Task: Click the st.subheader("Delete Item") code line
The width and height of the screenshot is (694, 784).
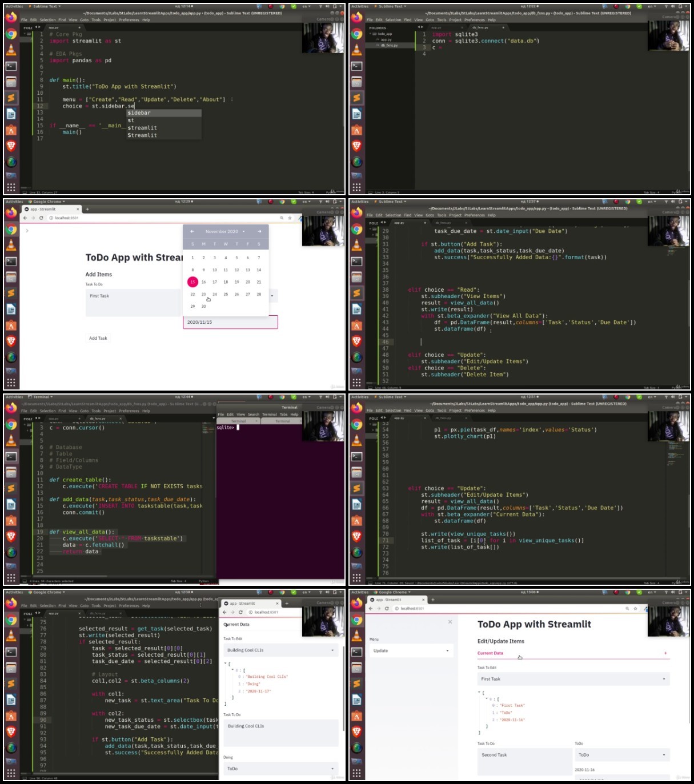Action: pos(465,375)
